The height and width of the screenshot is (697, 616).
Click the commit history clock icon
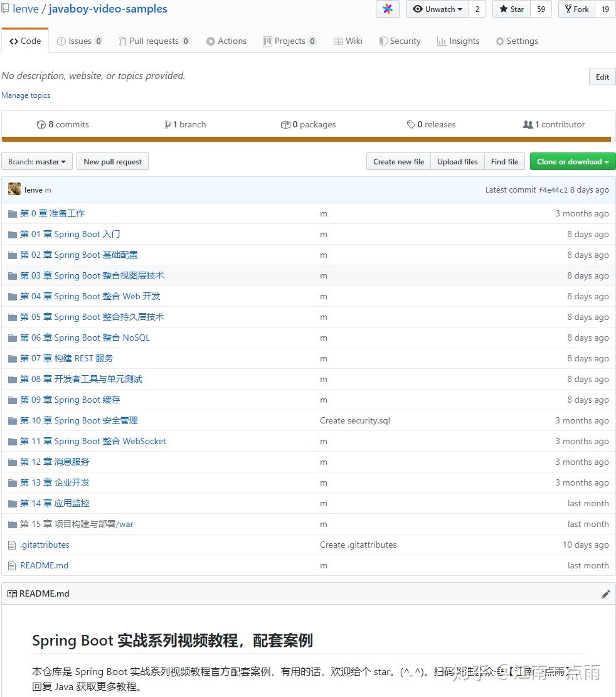pyautogui.click(x=41, y=124)
